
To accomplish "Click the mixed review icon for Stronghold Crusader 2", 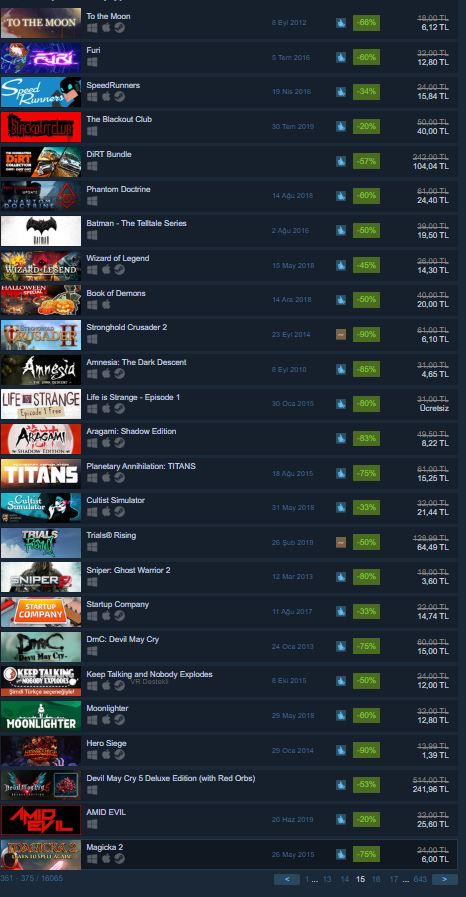I will pyautogui.click(x=341, y=335).
